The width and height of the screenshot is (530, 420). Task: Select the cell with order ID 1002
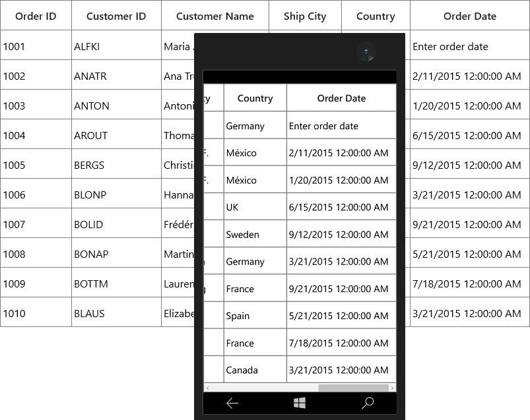tap(36, 75)
